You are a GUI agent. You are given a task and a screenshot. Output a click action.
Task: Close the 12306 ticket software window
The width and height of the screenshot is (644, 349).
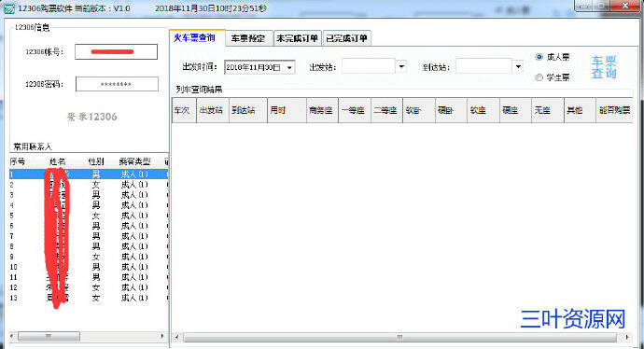pos(624,6)
